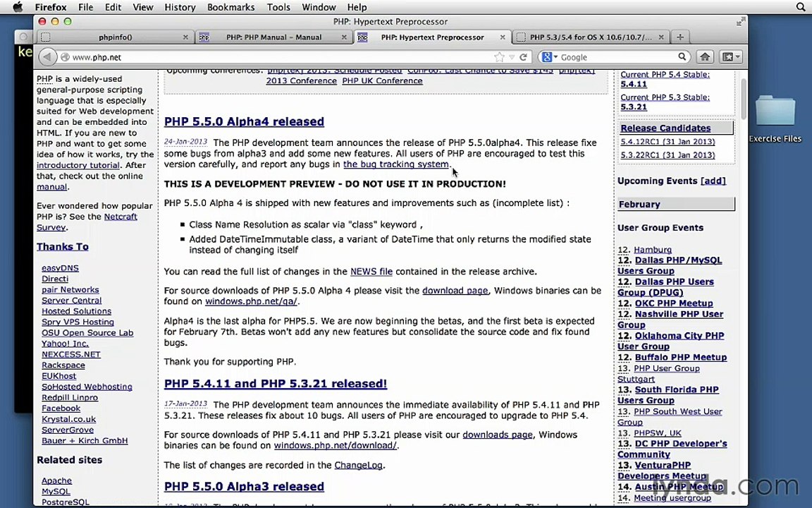Open the bookmarks toolbar button
Screen dimensions: 812x508
tap(731, 57)
